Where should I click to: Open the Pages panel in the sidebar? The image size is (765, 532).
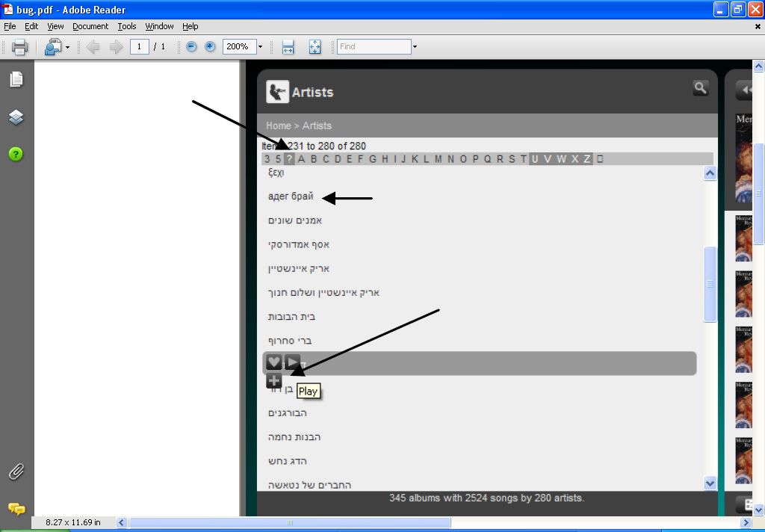(16, 79)
